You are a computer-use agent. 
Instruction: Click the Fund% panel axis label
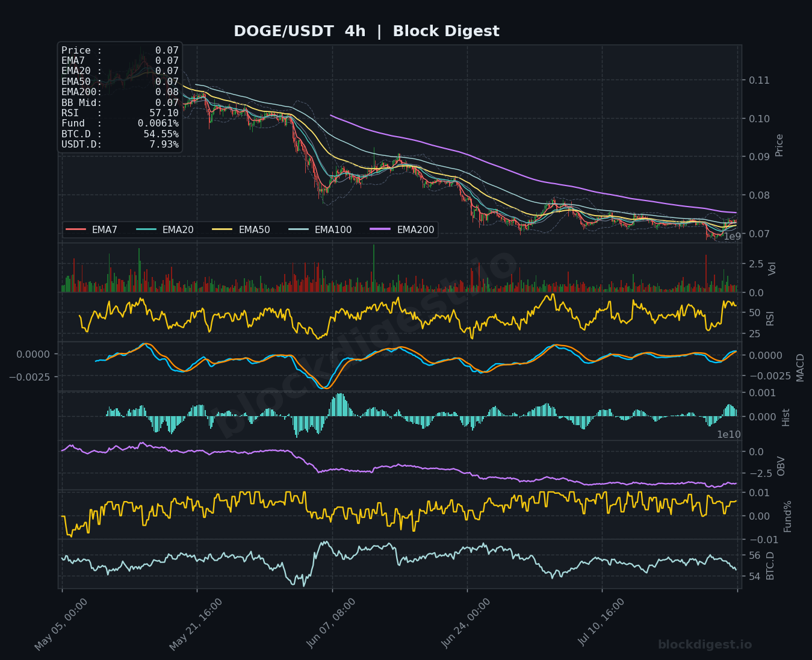pyautogui.click(x=787, y=516)
